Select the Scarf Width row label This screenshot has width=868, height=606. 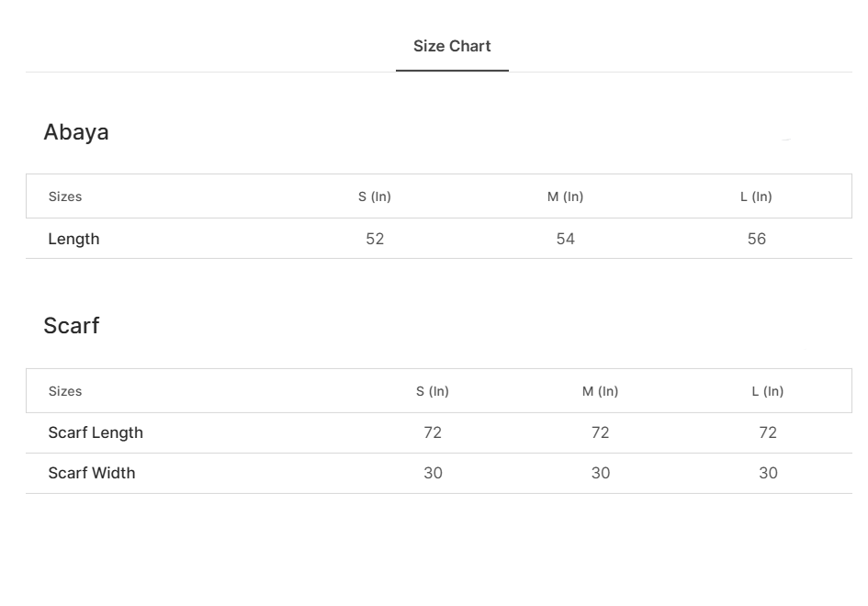92,473
